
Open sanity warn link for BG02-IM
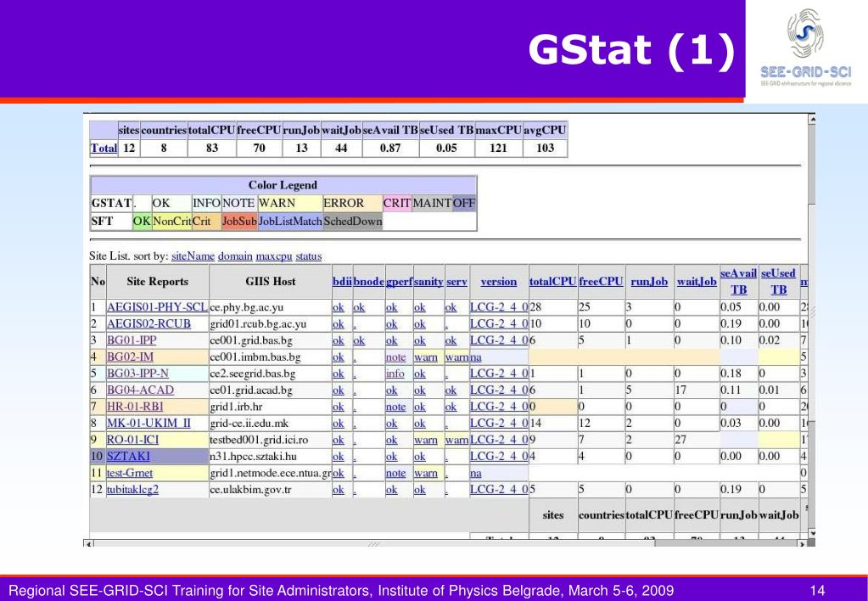(x=426, y=357)
